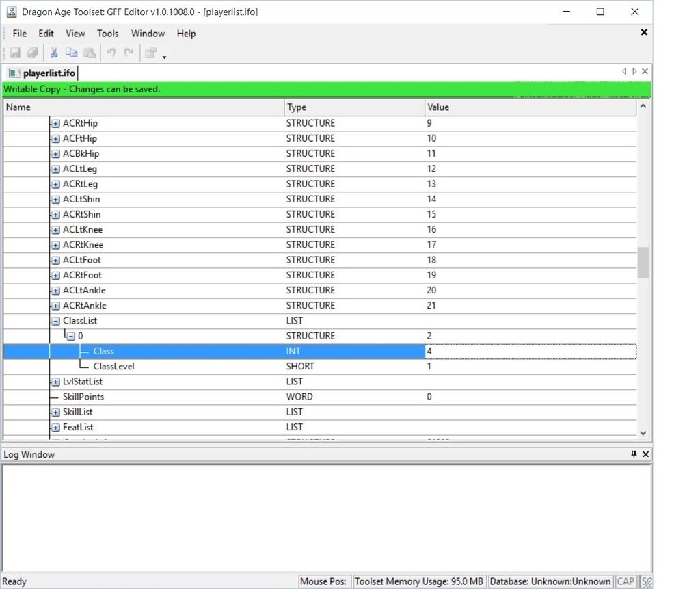The height and width of the screenshot is (589, 700).
Task: Click the vertical scrollbar thumb in tree view
Action: [643, 263]
